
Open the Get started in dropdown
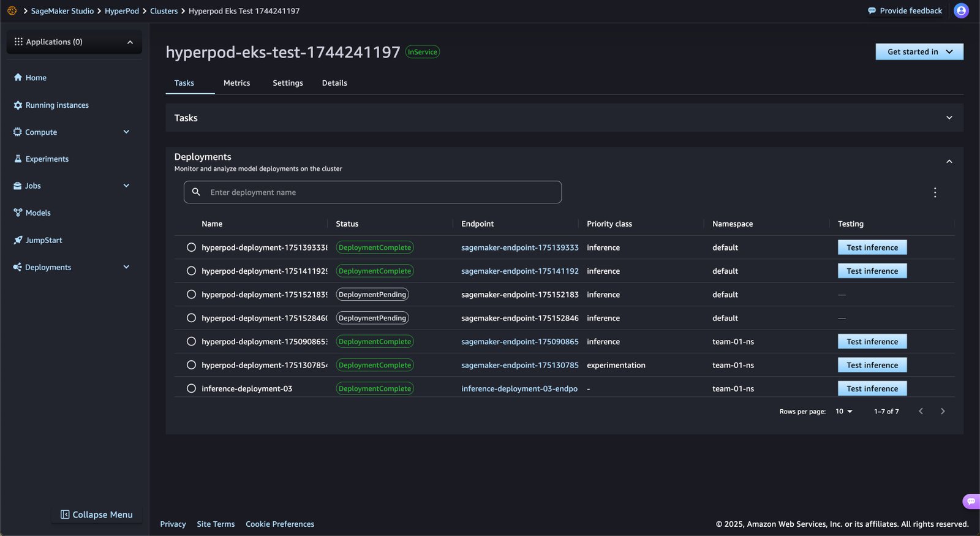(x=919, y=51)
